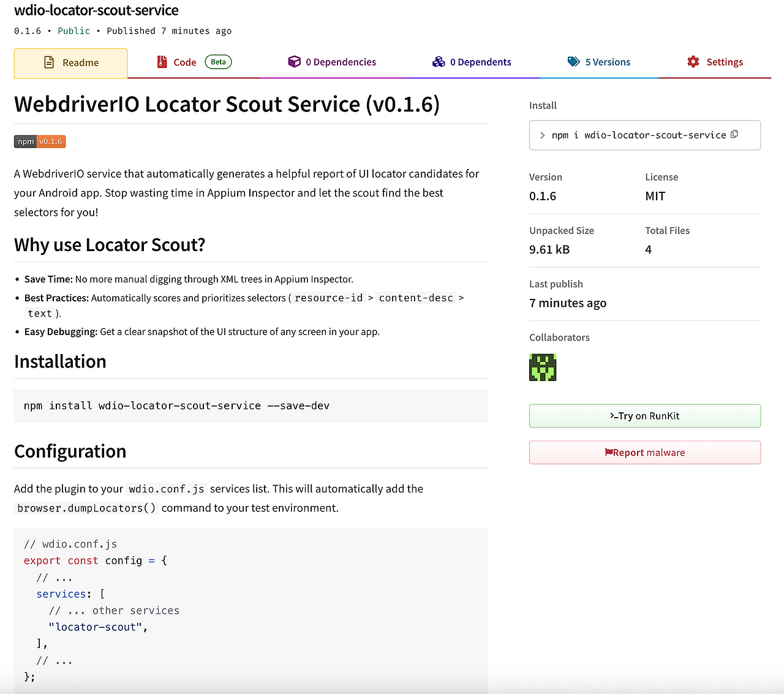Screen dimensions: 784x694
Task: Click the "locator-scout" string in code
Action: [x=96, y=627]
